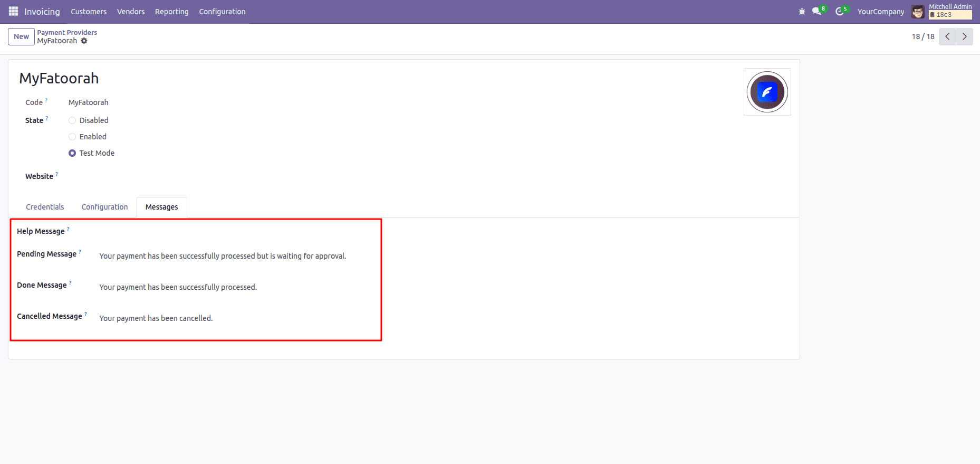The image size is (980, 464).
Task: Switch to the Configuration form tab
Action: pos(104,207)
